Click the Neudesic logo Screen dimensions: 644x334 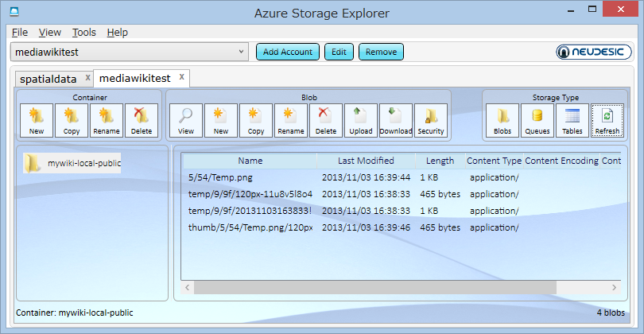pyautogui.click(x=593, y=52)
